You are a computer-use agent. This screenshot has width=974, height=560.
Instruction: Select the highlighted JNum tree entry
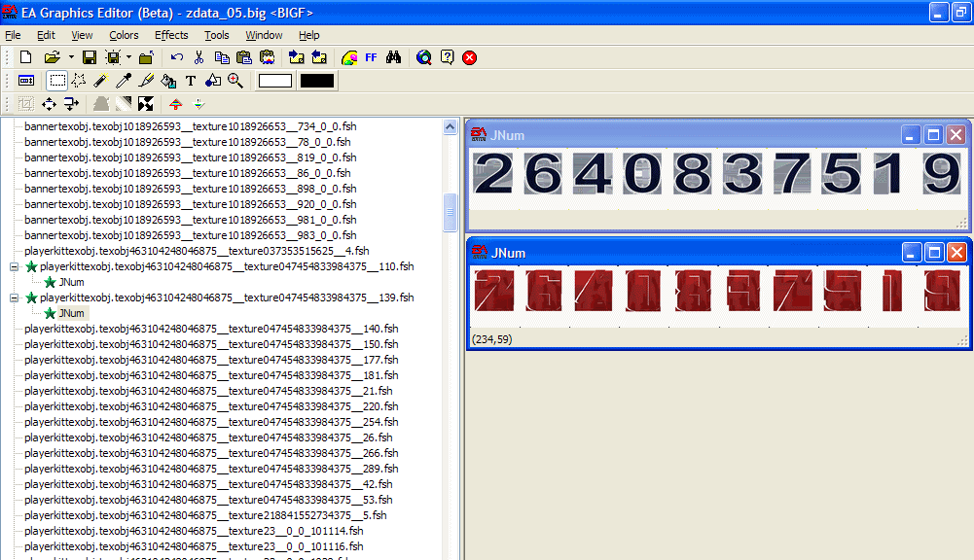[71, 313]
